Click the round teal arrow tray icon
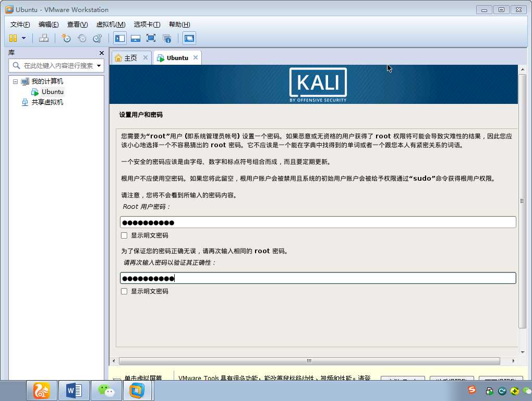532x401 pixels. pyautogui.click(x=502, y=391)
